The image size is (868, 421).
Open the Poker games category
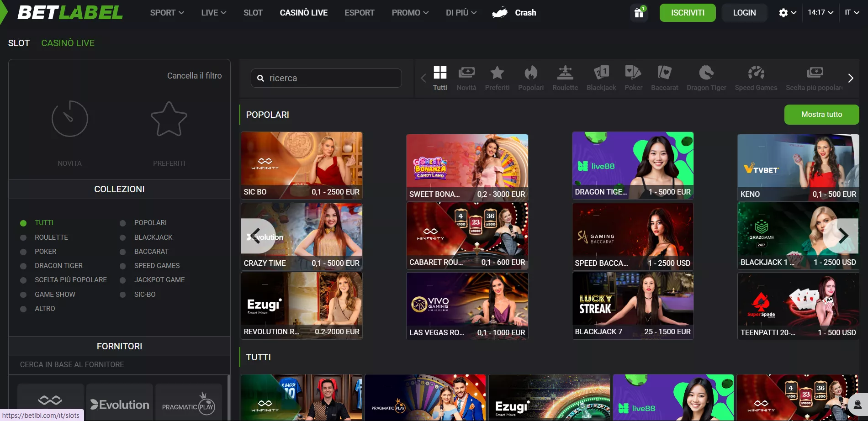point(634,78)
